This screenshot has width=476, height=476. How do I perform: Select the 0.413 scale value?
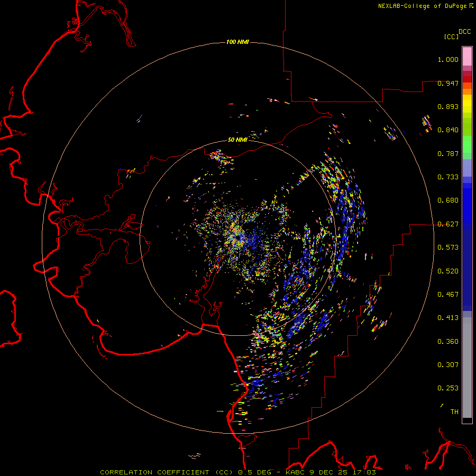tap(448, 318)
